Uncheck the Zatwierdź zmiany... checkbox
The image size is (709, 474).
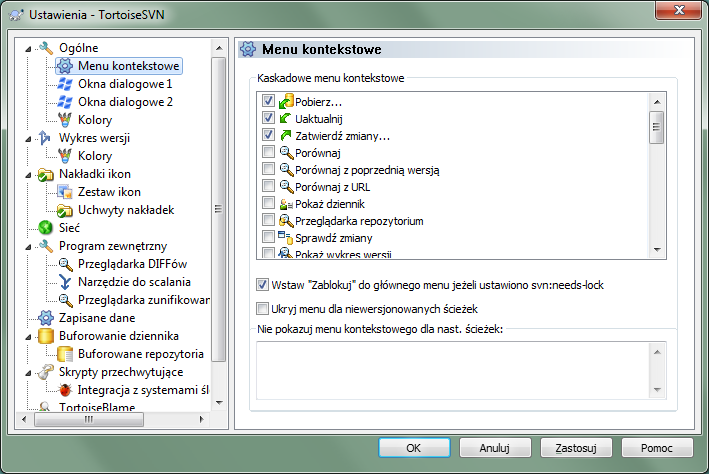(268, 134)
